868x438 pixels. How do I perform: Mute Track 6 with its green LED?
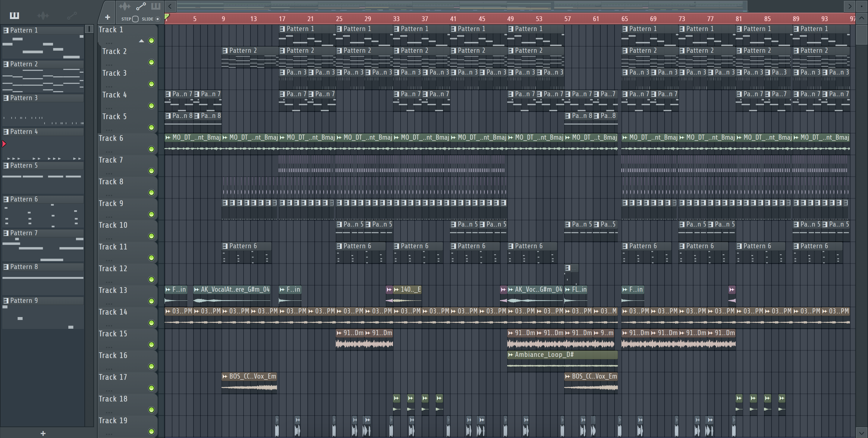coord(151,149)
